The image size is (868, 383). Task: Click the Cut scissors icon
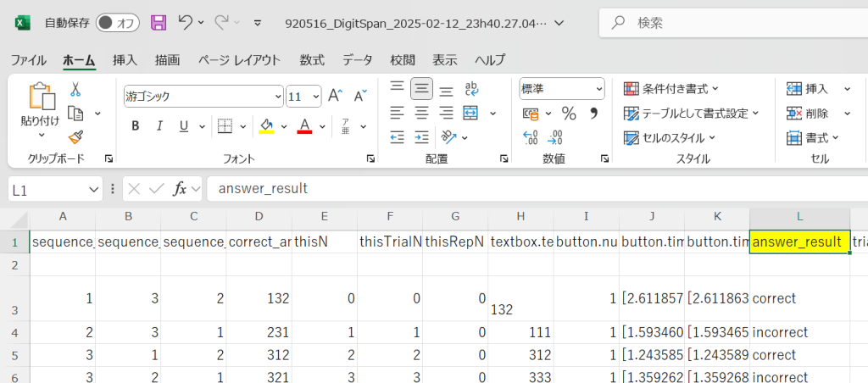75,89
